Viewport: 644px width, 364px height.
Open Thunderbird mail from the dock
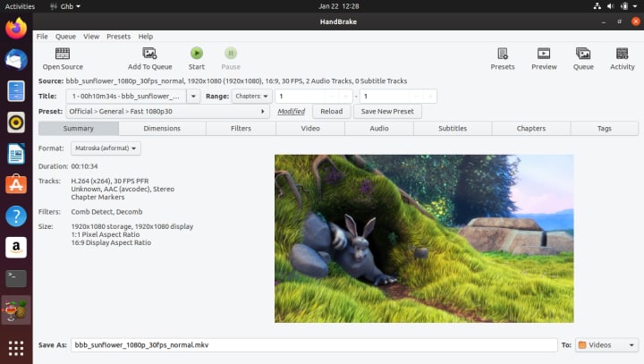click(x=16, y=60)
